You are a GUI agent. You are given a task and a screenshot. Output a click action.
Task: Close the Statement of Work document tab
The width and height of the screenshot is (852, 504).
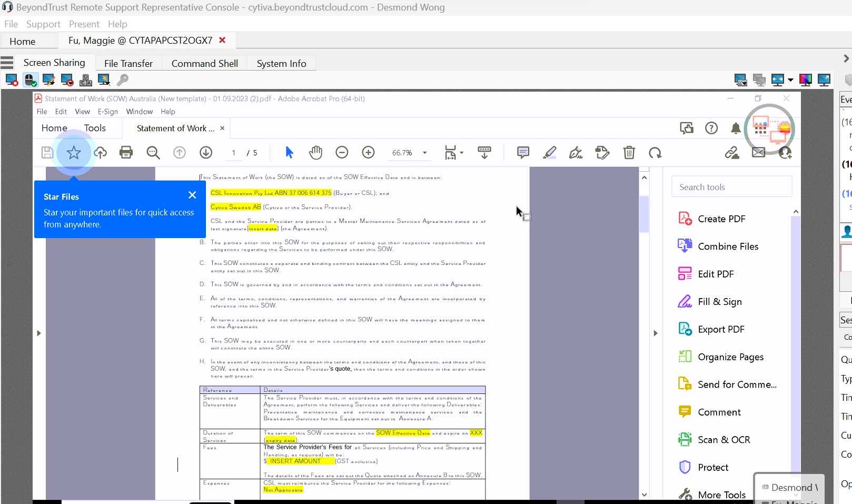222,128
